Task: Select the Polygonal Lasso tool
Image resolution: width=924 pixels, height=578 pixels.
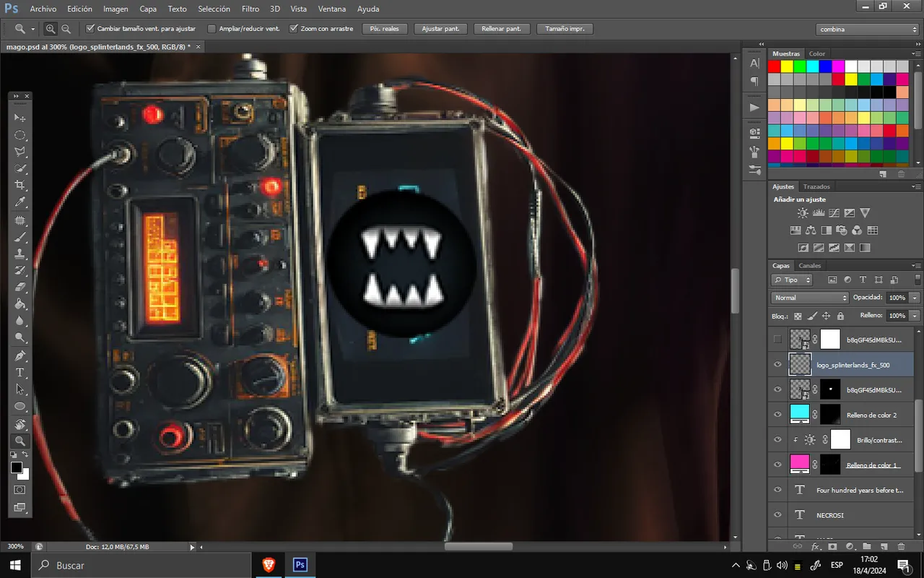Action: tap(20, 152)
